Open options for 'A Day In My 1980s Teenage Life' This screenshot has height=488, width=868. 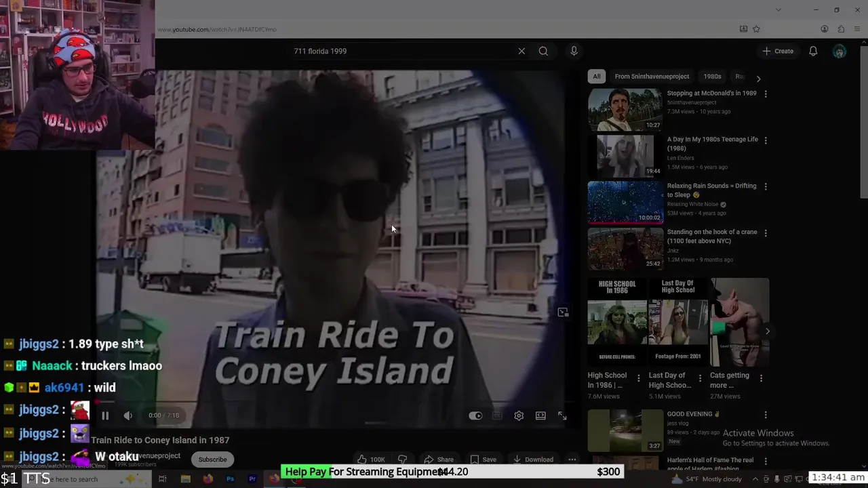[x=766, y=140]
